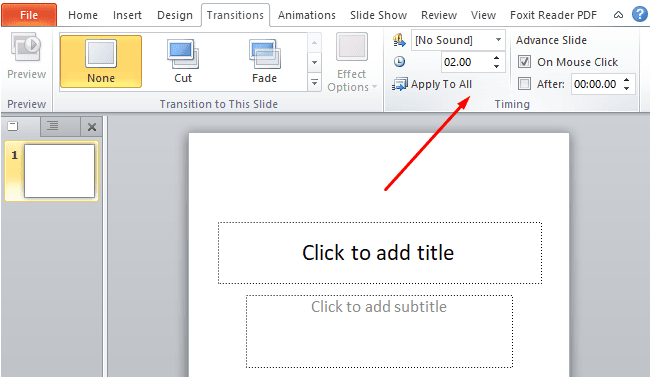
Task: Decrease After time with down arrow
Action: [x=627, y=88]
